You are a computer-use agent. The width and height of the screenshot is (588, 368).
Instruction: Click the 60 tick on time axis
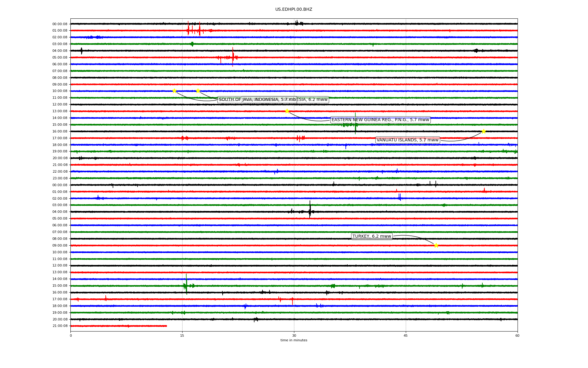click(517, 335)
